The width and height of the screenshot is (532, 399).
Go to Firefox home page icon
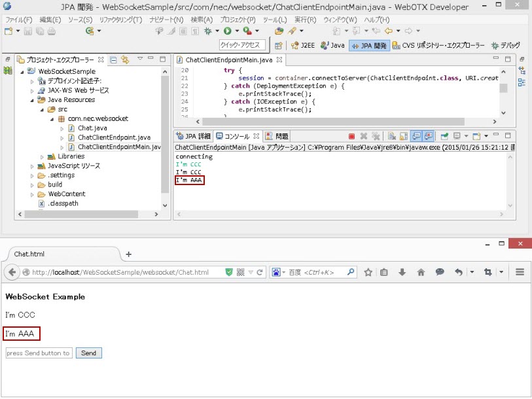pyautogui.click(x=421, y=272)
